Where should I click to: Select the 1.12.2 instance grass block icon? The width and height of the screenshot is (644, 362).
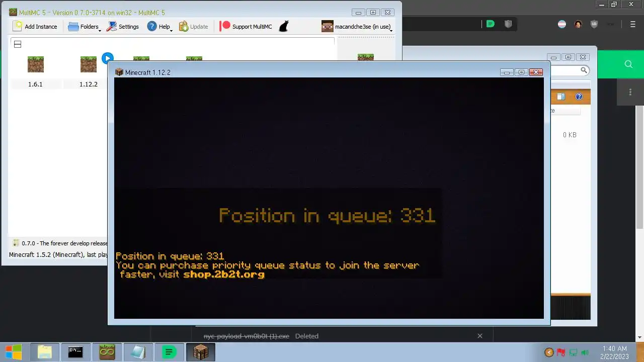pyautogui.click(x=89, y=64)
